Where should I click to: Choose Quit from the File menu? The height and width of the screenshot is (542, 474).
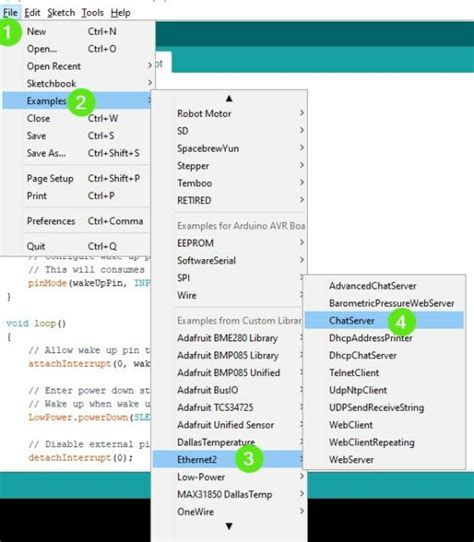(x=77, y=246)
